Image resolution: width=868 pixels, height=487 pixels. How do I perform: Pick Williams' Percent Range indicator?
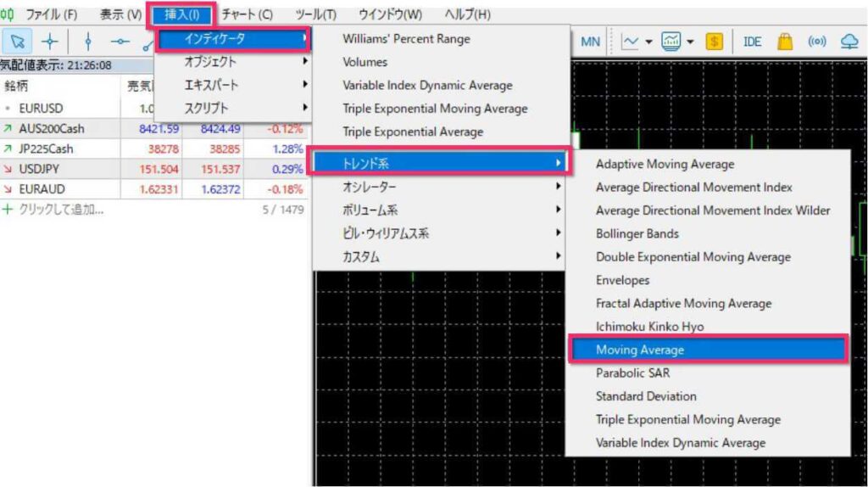coord(406,39)
